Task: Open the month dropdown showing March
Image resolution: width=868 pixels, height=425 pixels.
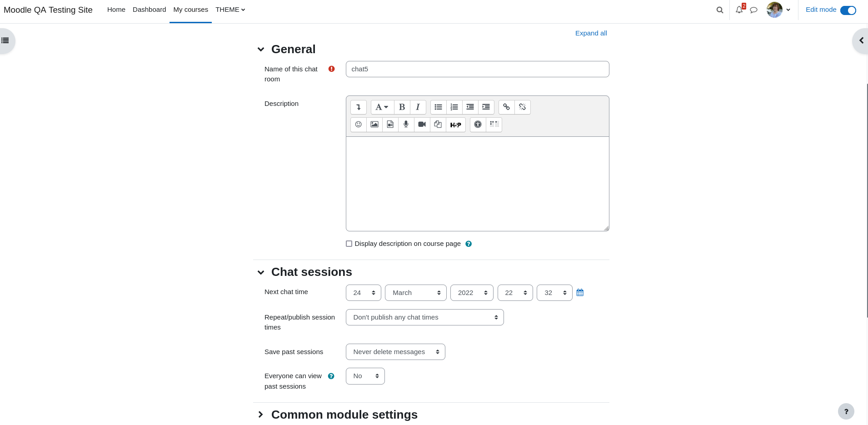Action: (x=416, y=293)
